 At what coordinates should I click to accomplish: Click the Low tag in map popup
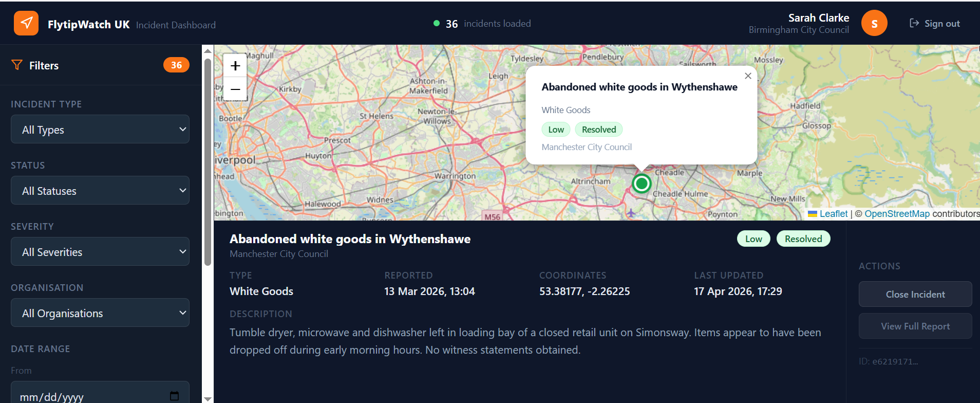pos(556,130)
